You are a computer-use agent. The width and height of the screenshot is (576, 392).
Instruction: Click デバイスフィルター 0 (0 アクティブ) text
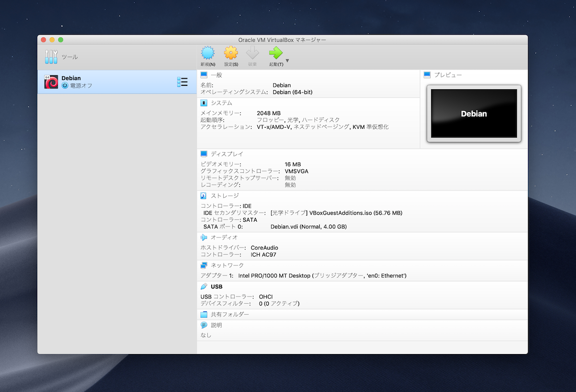(279, 304)
